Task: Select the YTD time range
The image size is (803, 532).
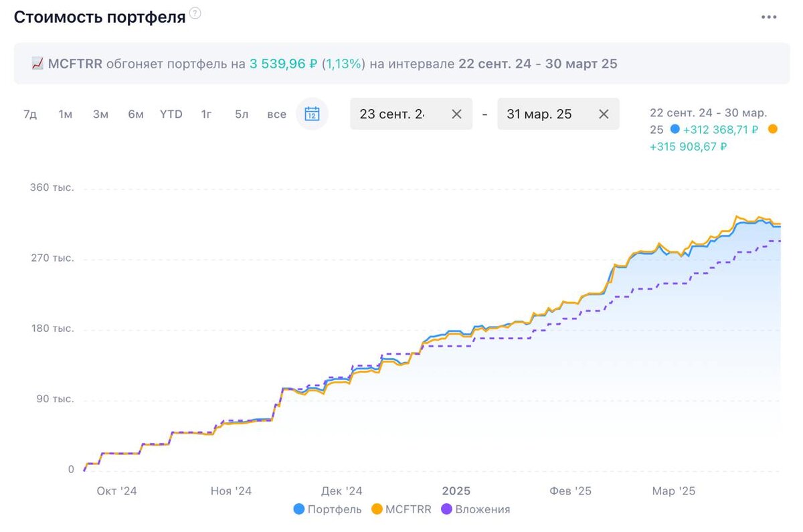Action: pyautogui.click(x=171, y=114)
